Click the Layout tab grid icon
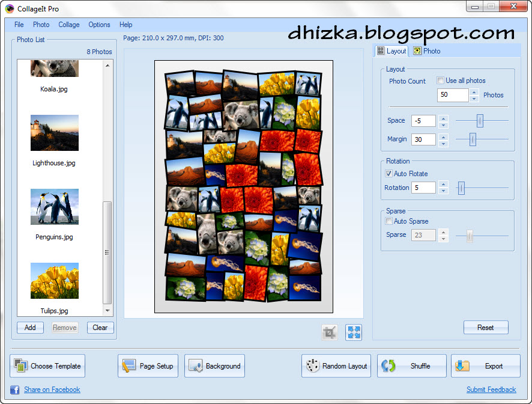 381,51
